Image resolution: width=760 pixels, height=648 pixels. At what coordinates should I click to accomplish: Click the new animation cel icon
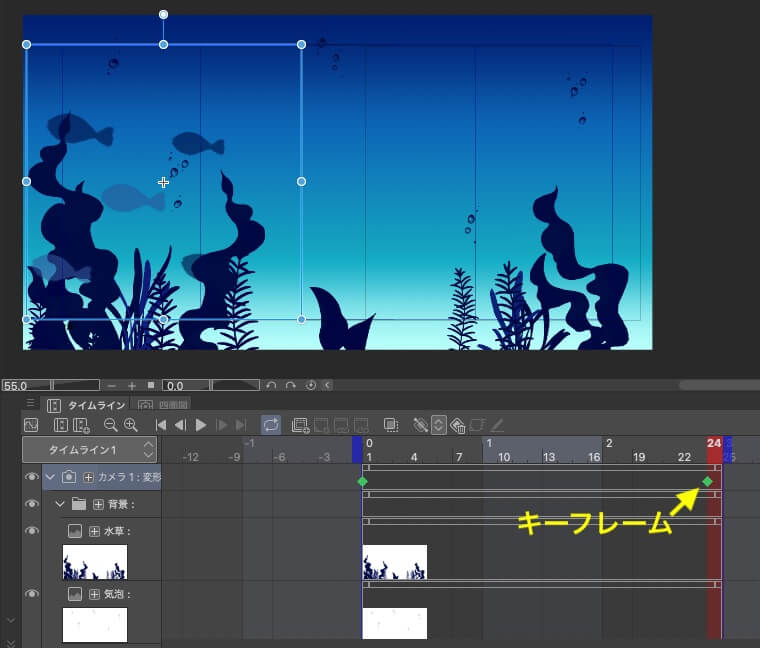(301, 425)
